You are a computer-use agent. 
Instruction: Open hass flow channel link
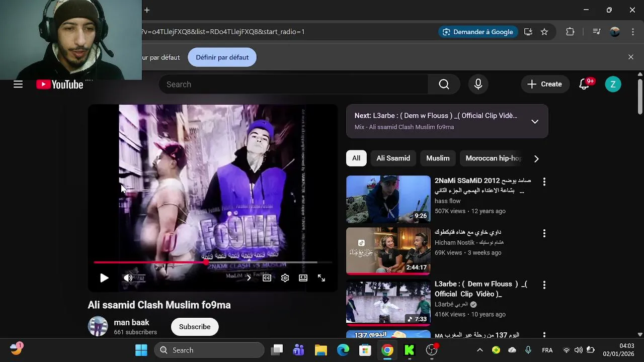coord(448,201)
